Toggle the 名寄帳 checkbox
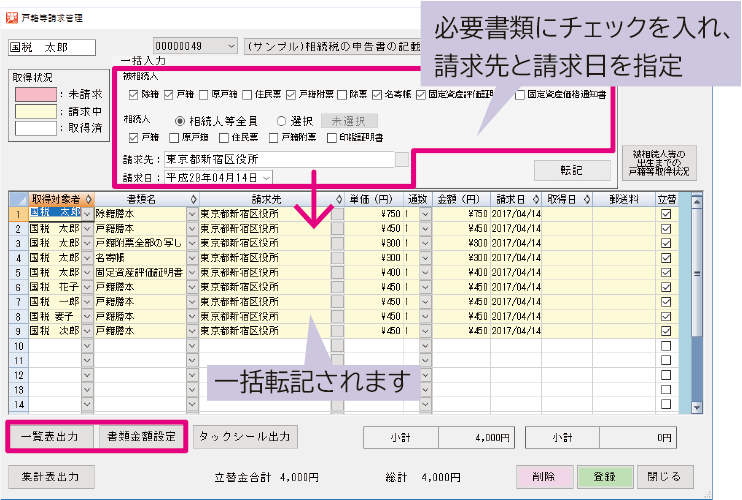The height and width of the screenshot is (500, 742). (x=378, y=95)
